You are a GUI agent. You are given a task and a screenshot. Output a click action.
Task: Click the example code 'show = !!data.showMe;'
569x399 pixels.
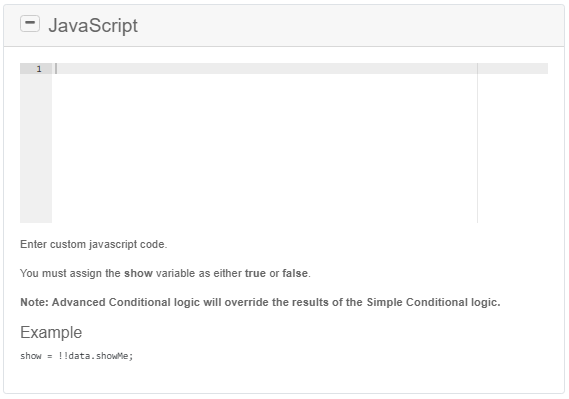[77, 356]
